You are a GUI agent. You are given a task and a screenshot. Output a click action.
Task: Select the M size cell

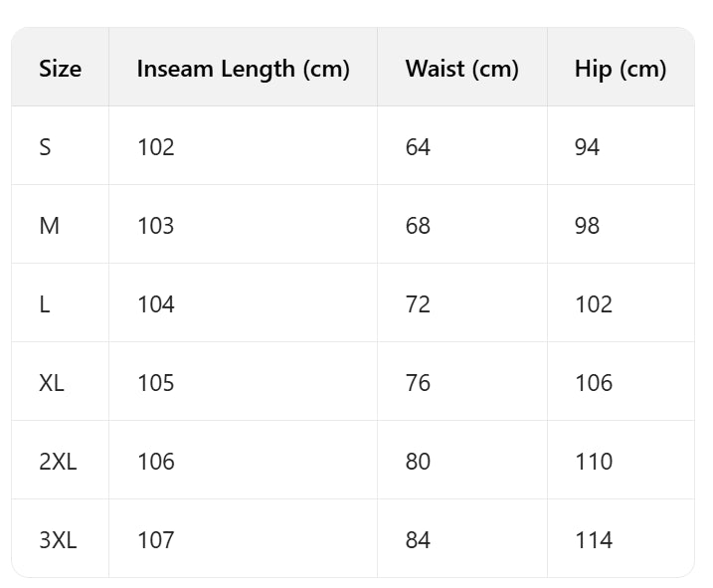(x=49, y=226)
